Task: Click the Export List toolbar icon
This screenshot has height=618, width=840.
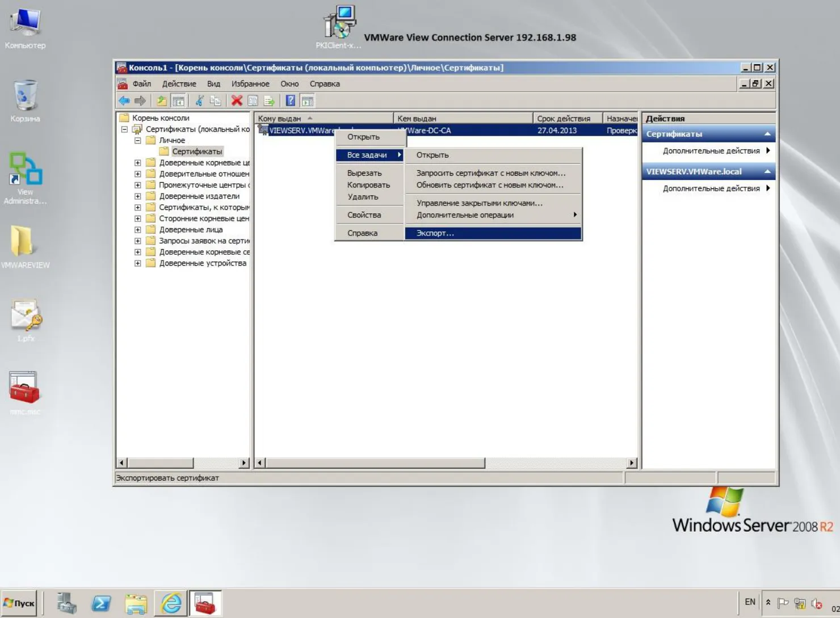Action: 269,101
